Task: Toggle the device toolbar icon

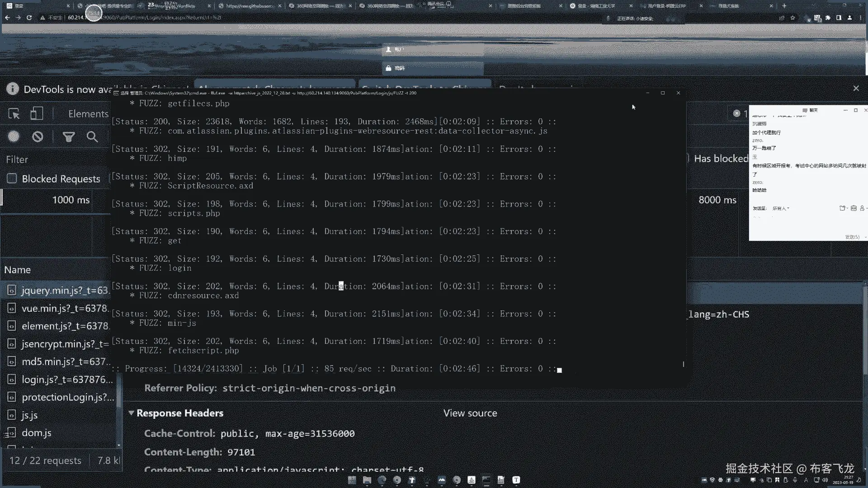Action: click(37, 113)
